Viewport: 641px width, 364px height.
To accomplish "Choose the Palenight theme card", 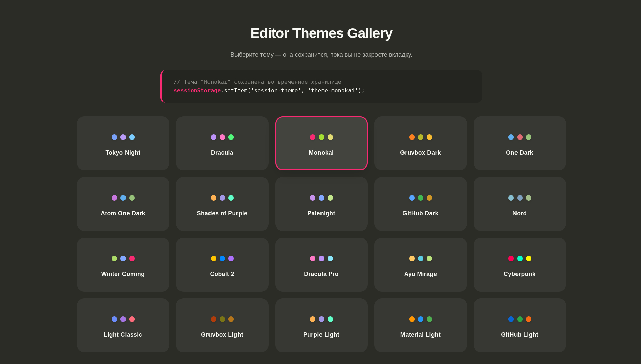I will pos(321,204).
